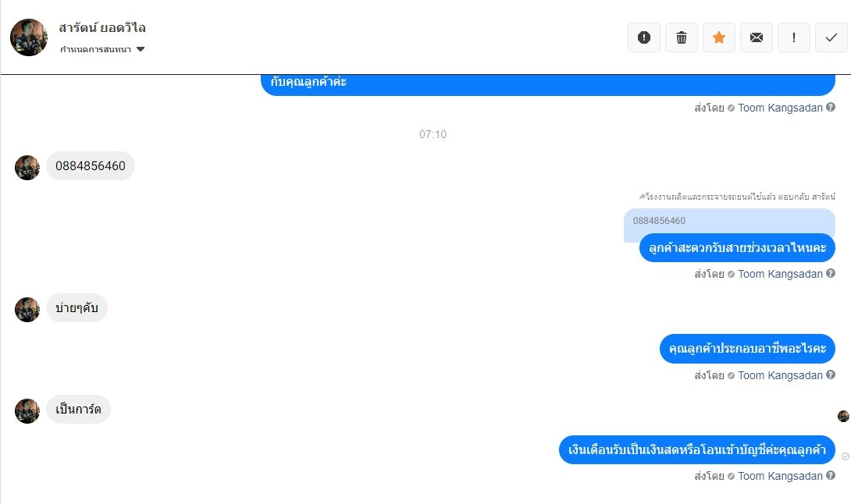851x504 pixels.
Task: Flag conversation with the exclamation mark icon
Action: (x=793, y=37)
